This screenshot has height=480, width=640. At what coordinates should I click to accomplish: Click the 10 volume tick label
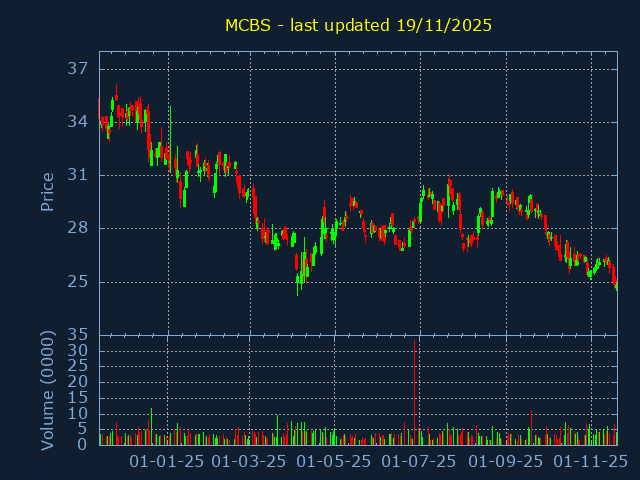78,413
